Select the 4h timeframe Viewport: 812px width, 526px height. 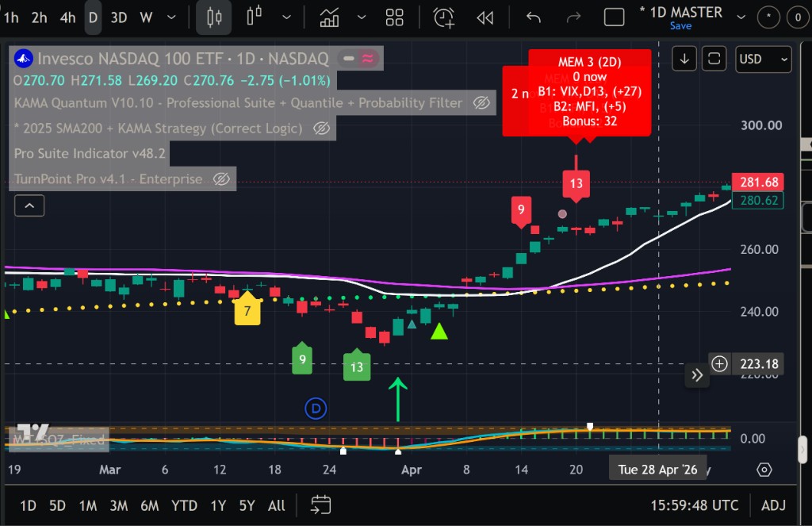click(68, 17)
